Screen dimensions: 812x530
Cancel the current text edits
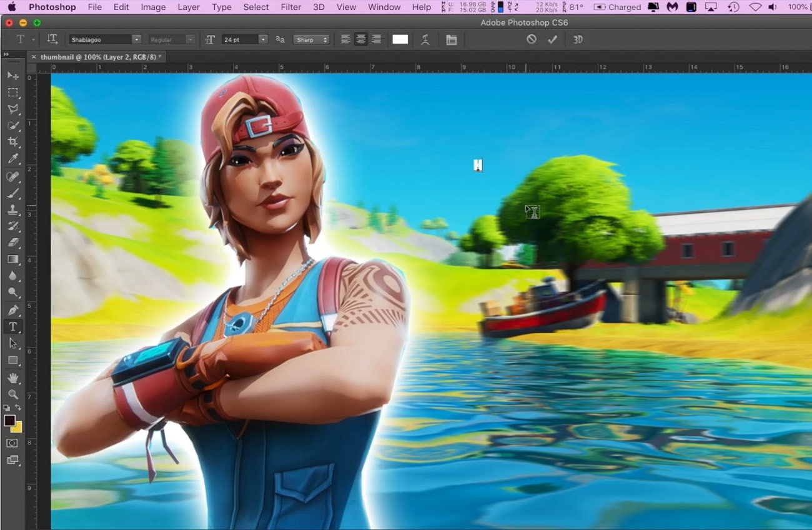coord(531,39)
